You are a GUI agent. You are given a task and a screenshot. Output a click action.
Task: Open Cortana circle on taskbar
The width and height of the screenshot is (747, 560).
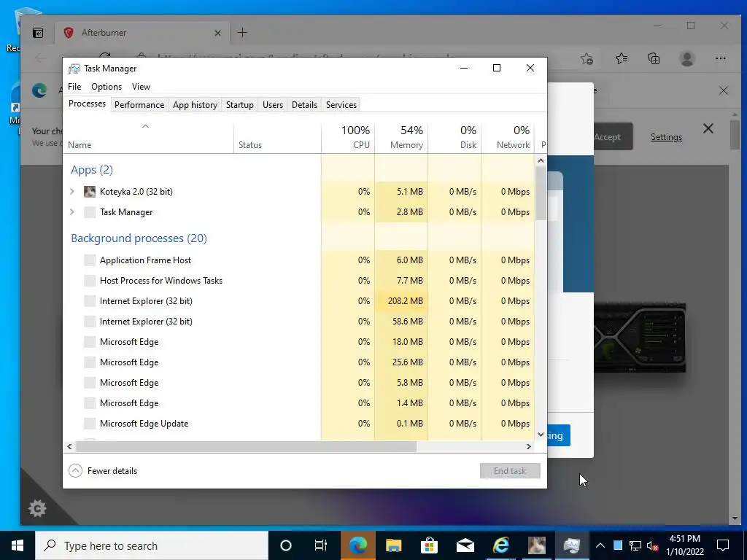pyautogui.click(x=286, y=545)
